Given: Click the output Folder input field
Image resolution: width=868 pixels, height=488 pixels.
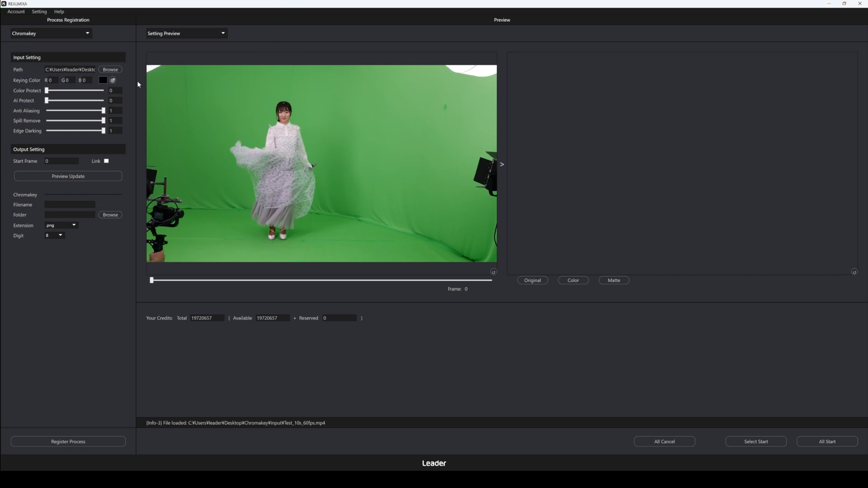Looking at the screenshot, I should tap(70, 215).
